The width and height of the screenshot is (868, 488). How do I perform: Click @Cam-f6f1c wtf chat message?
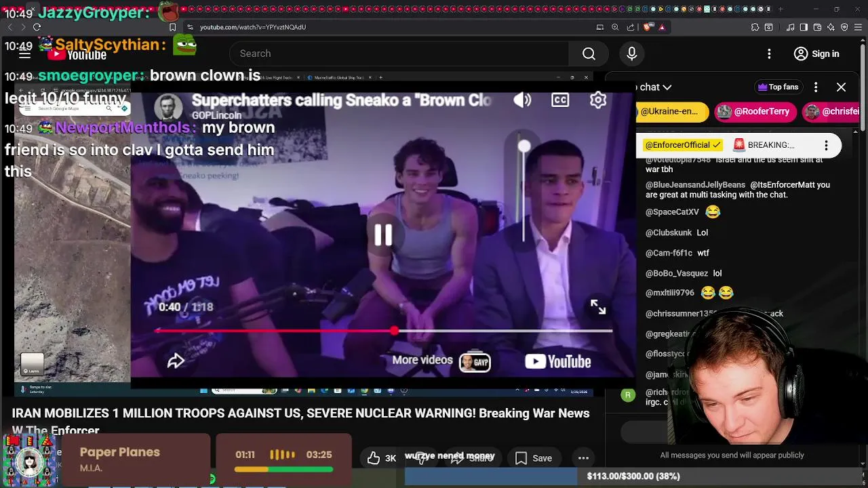(x=677, y=253)
